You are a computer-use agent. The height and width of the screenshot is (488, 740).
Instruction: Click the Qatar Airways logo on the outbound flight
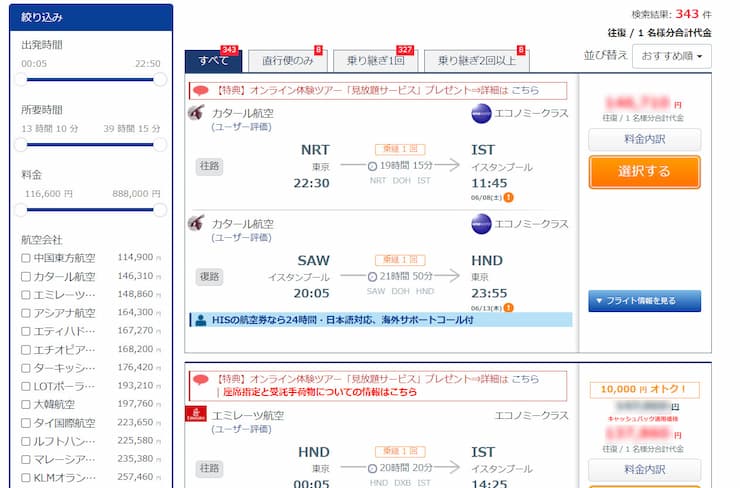pyautogui.click(x=196, y=113)
